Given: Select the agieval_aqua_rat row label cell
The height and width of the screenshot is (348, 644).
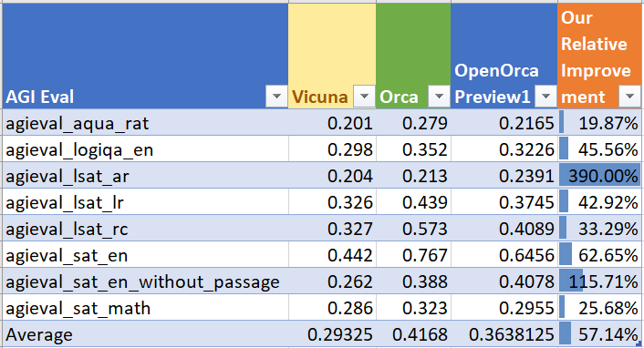Looking at the screenshot, I should click(145, 122).
